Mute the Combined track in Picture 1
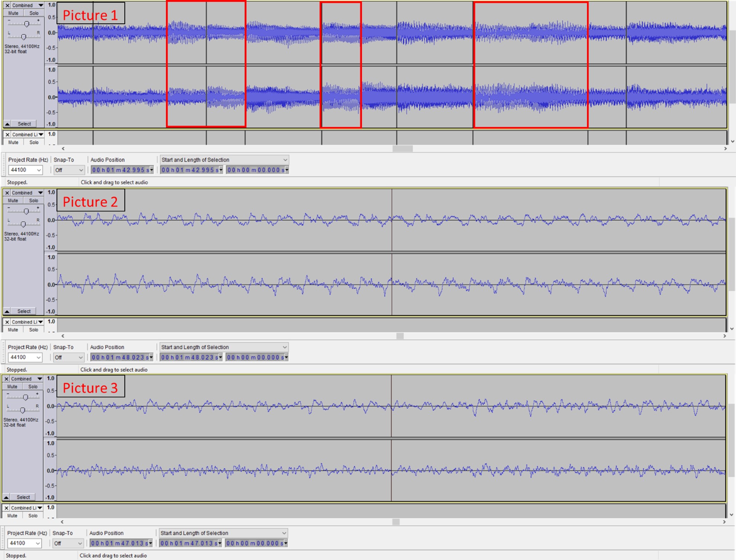The width and height of the screenshot is (736, 560). [x=13, y=13]
